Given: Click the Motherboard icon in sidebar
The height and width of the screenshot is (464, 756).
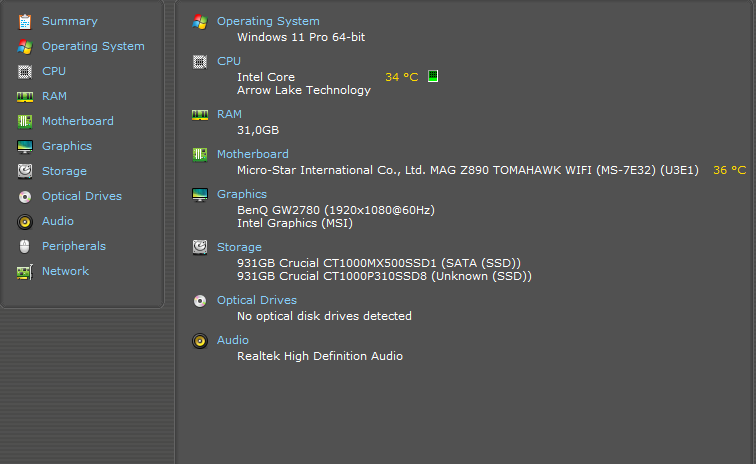Looking at the screenshot, I should (25, 121).
